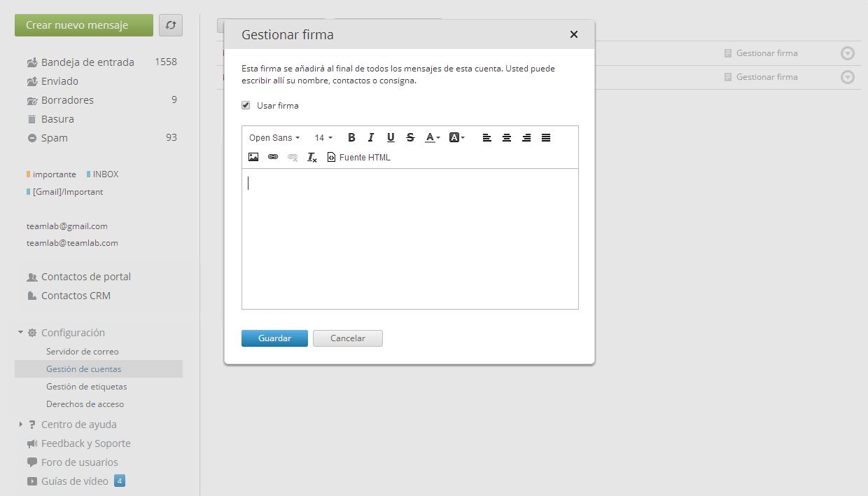Image resolution: width=868 pixels, height=496 pixels.
Task: Save the signature with Guardar
Action: tap(274, 338)
